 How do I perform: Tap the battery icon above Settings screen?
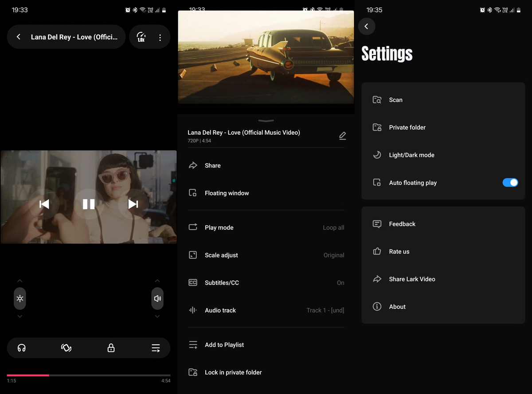point(519,10)
